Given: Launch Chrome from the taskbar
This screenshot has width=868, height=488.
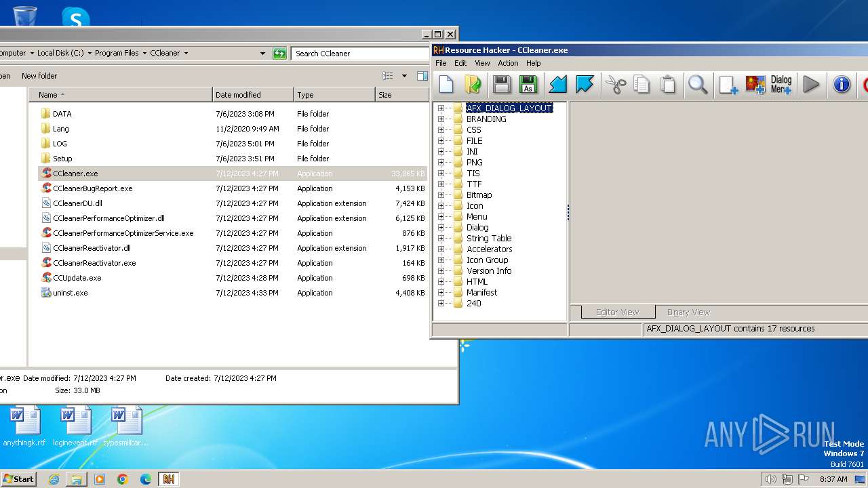Looking at the screenshot, I should (123, 479).
